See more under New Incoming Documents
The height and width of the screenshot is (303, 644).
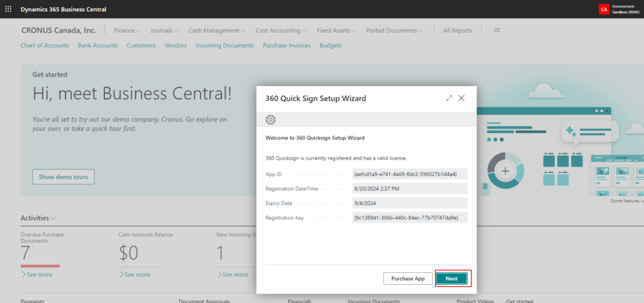[233, 274]
